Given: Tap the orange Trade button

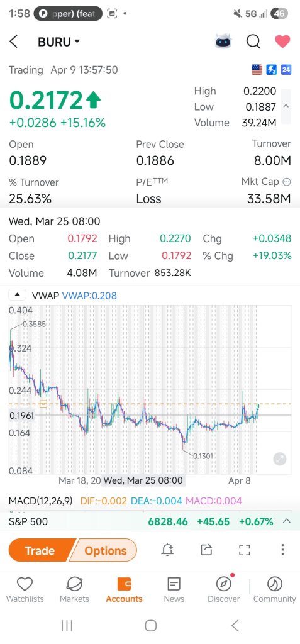Looking at the screenshot, I should click(40, 550).
